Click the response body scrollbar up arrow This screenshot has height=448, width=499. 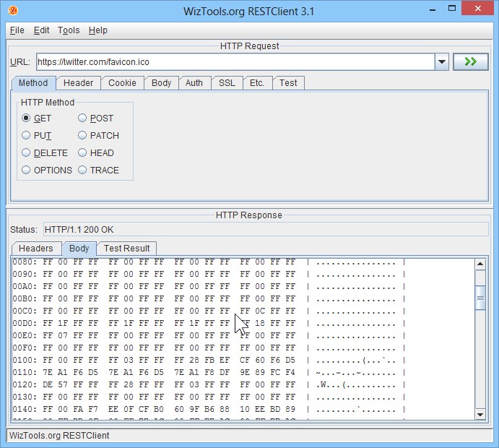pos(480,264)
